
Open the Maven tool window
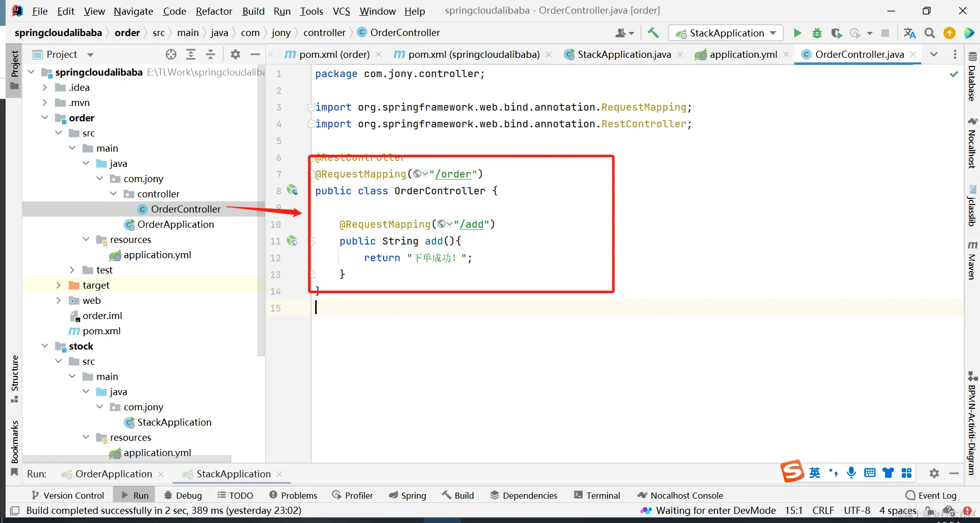coord(972,260)
